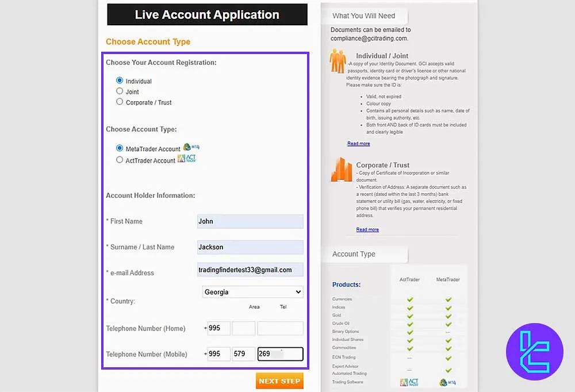Click the NEXT STEP button
The image size is (575, 392).
pyautogui.click(x=279, y=381)
